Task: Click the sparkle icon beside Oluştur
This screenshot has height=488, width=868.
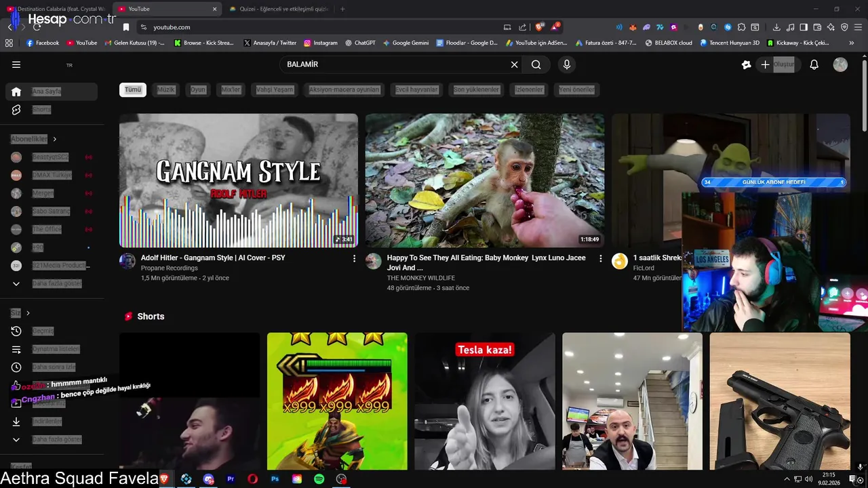Action: click(747, 64)
